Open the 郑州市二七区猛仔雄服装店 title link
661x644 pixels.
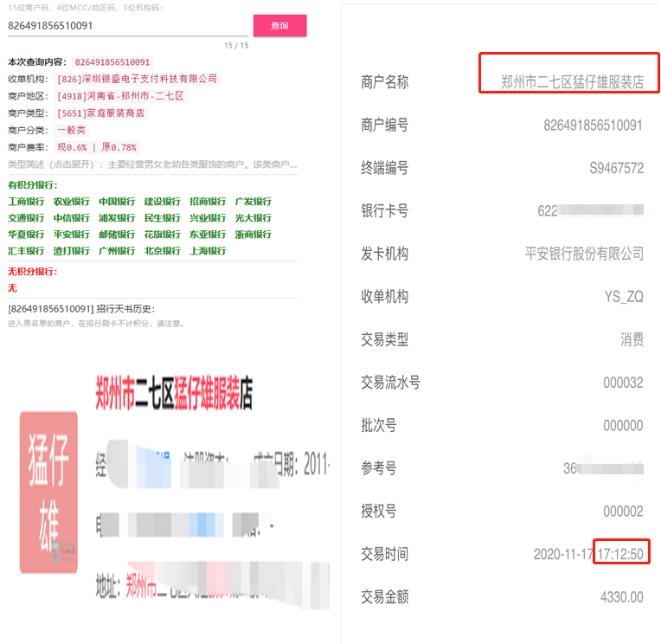click(x=174, y=393)
